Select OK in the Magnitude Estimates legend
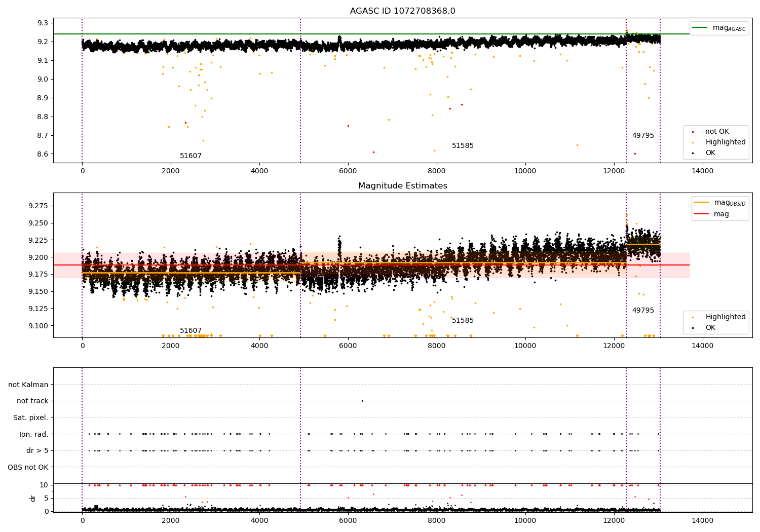Image resolution: width=760 pixels, height=532 pixels. [x=710, y=328]
